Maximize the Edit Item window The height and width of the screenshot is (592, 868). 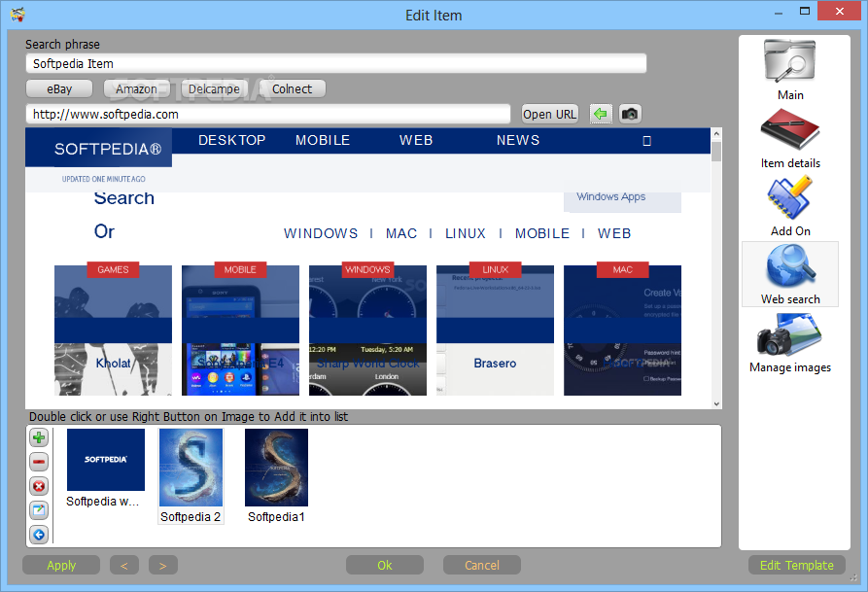[x=805, y=12]
